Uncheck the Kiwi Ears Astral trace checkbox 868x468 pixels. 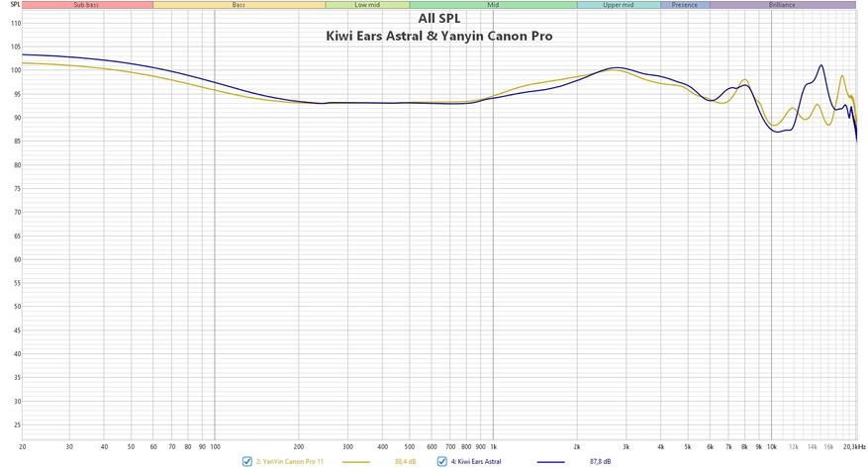pos(442,461)
